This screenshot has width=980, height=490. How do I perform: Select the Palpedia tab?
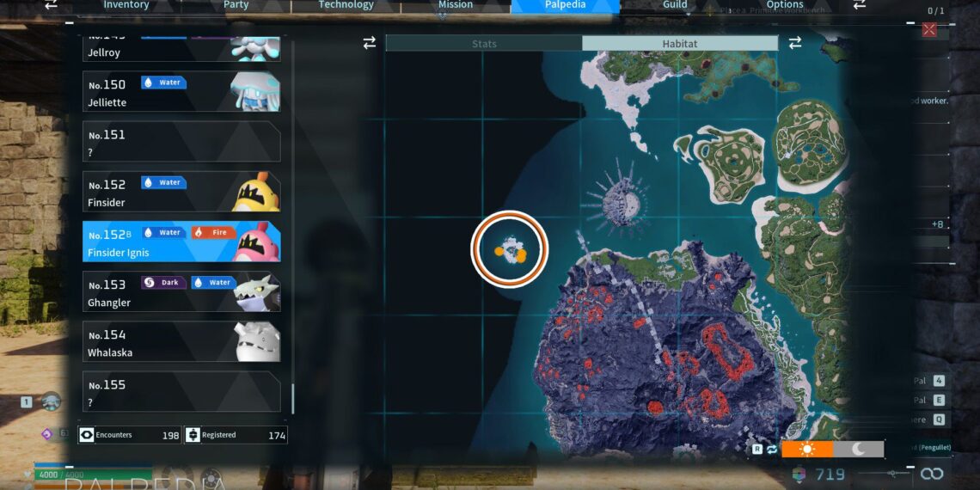[565, 6]
